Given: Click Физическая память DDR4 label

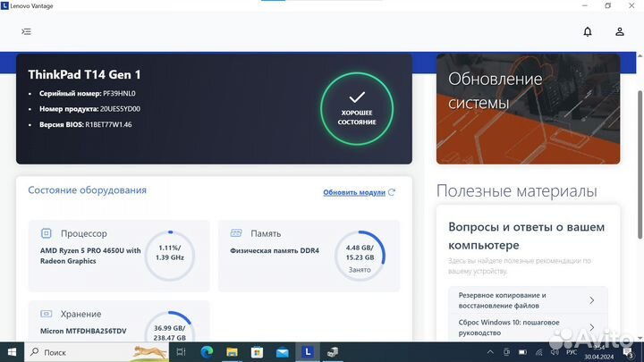Looking at the screenshot, I should click(275, 250).
